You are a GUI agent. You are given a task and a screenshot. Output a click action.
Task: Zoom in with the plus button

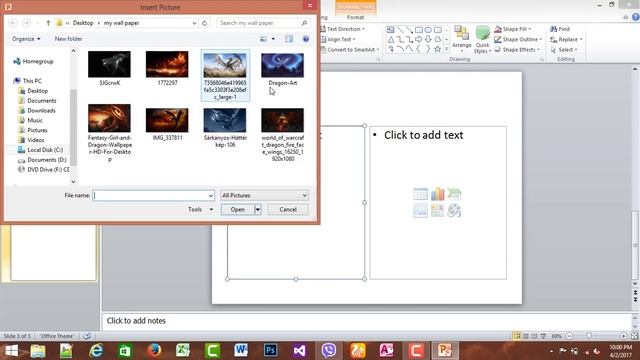point(623,336)
